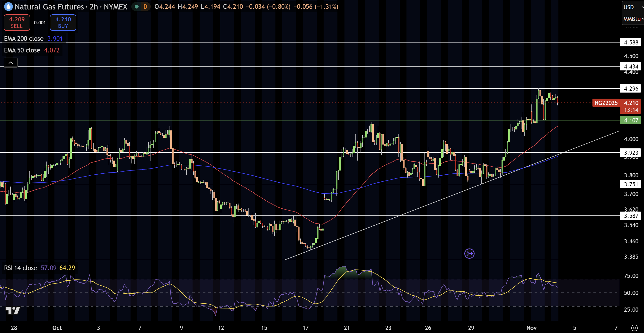Click the 4.209 SELL button
Screen dimensions: 644x333
tap(17, 23)
